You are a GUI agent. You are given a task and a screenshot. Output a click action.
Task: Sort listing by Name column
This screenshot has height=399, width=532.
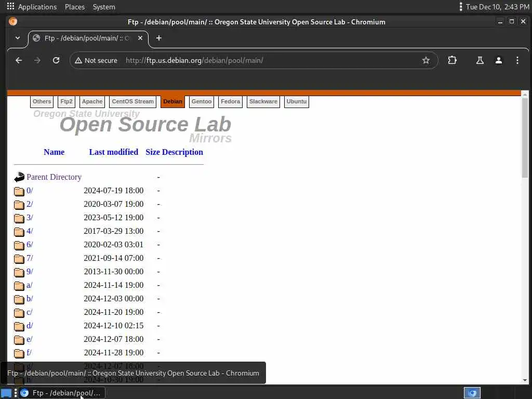(x=54, y=152)
